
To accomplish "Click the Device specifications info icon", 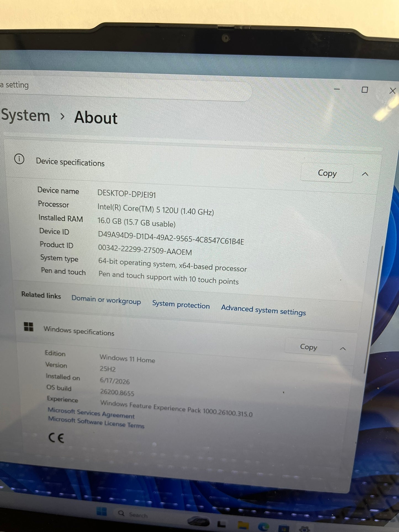I will (x=19, y=159).
